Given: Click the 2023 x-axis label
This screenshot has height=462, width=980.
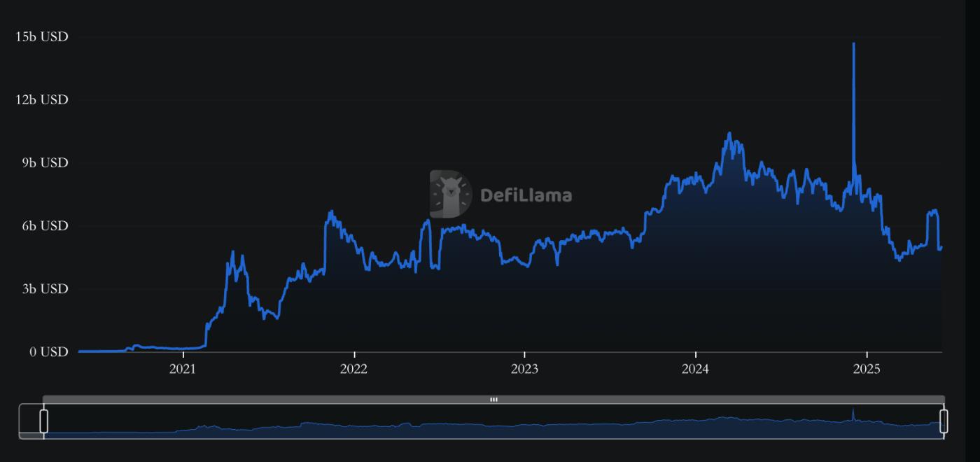Looking at the screenshot, I should click(524, 369).
